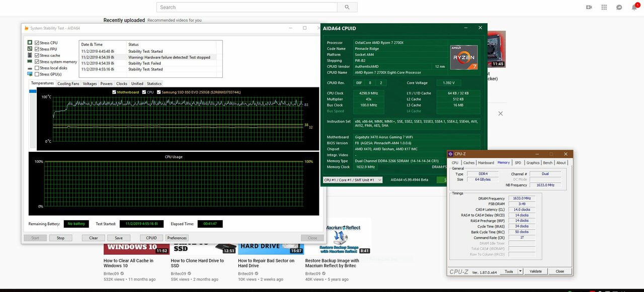Open CPU-Z Tools dropdown arrow
Viewport: 644px width, 292px height.
520,271
